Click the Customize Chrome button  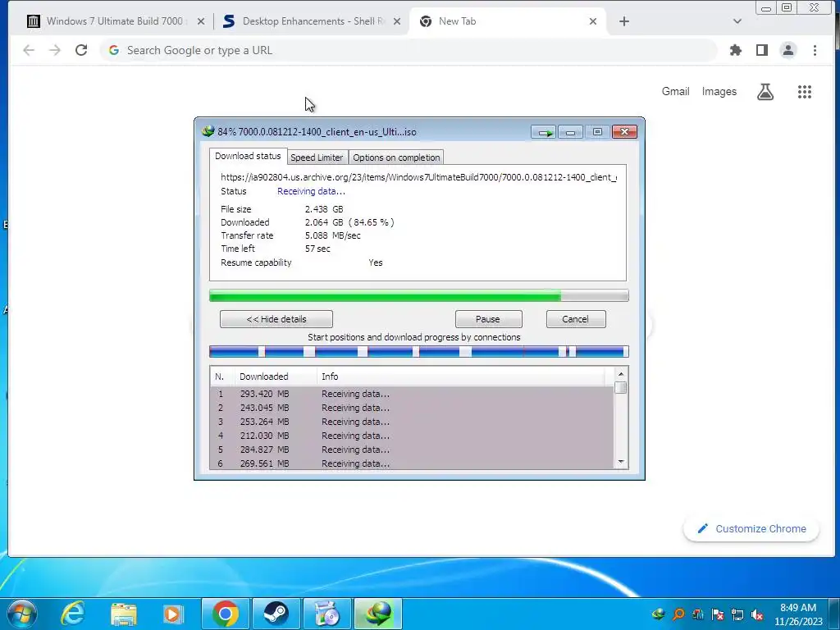(751, 529)
